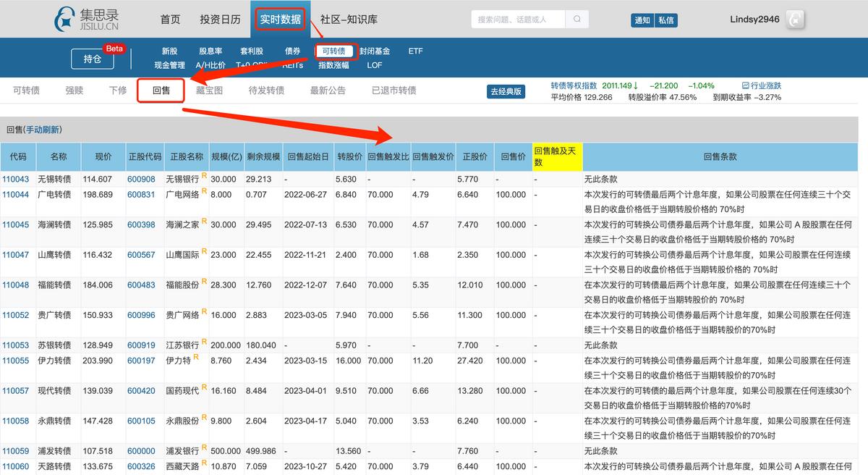Screen dimensions: 868x475
Task: Click the R badge next to 广电网络
Action: (203, 192)
